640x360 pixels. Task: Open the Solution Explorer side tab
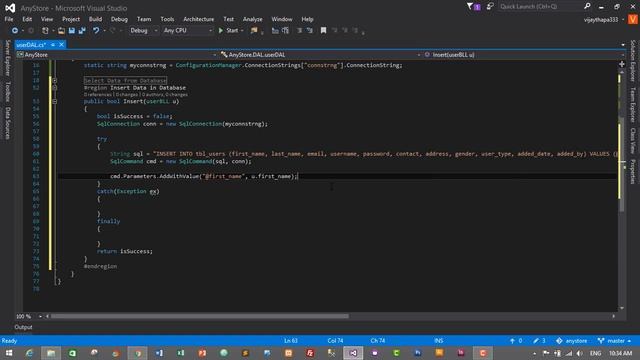[x=633, y=61]
